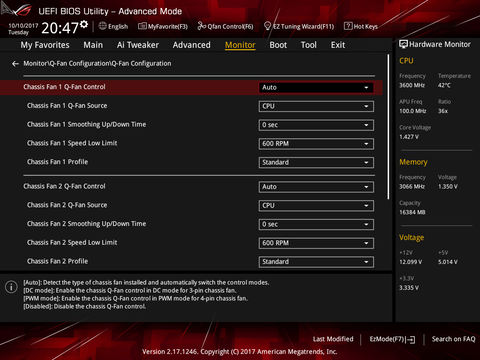The width and height of the screenshot is (480, 360).
Task: Open Chassis Fan 1 Q-Fan Source dropdown
Action: click(x=316, y=106)
